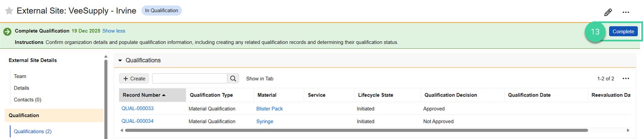The image size is (644, 139).
Task: Open the Qualifications section ellipsis menu
Action: pos(626,79)
